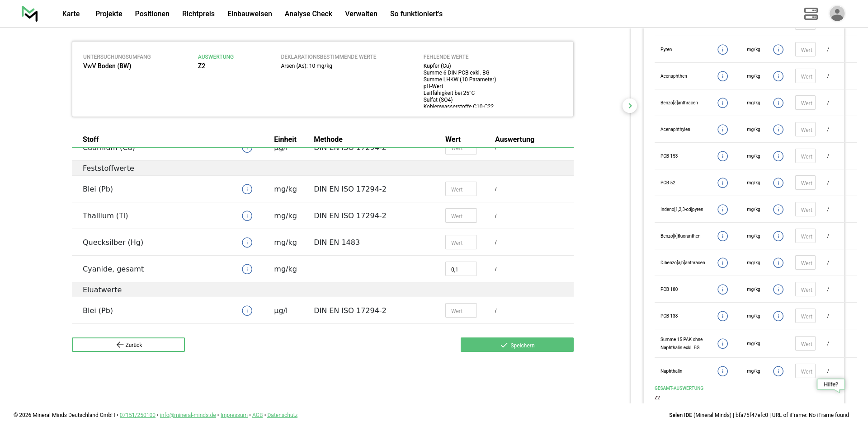The width and height of the screenshot is (868, 426).
Task: Click info icon next to Naphthalin name
Action: 722,371
